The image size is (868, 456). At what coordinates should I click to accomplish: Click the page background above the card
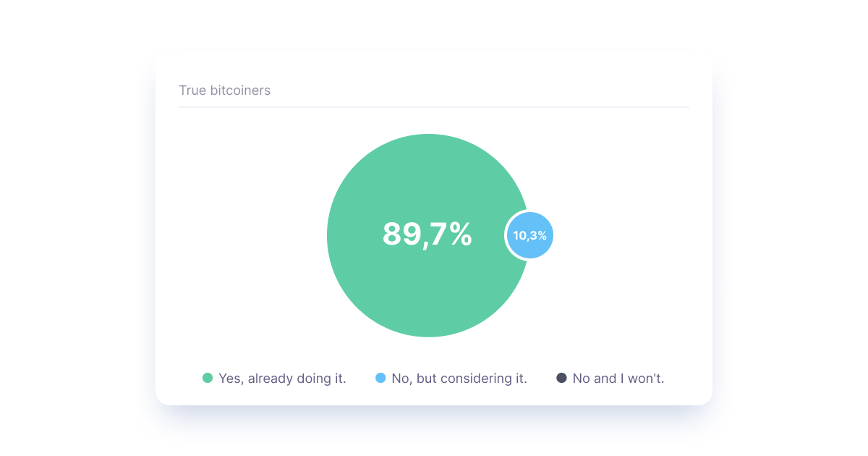tap(434, 25)
